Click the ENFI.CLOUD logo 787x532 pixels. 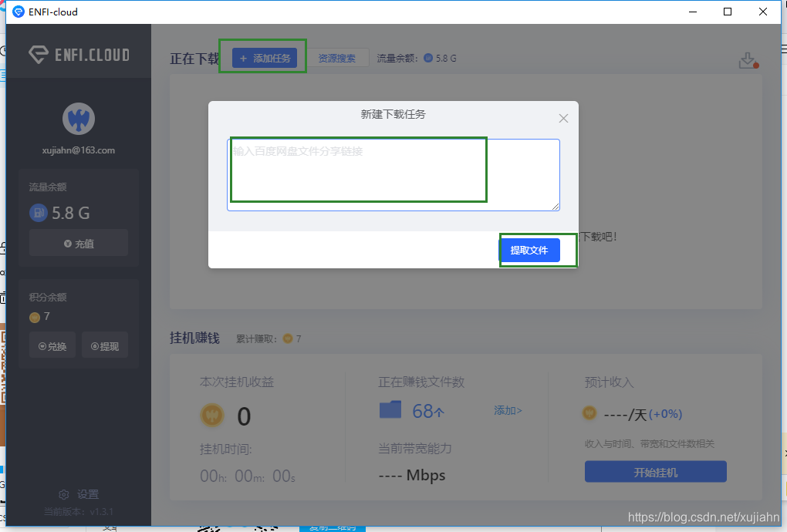(x=79, y=54)
